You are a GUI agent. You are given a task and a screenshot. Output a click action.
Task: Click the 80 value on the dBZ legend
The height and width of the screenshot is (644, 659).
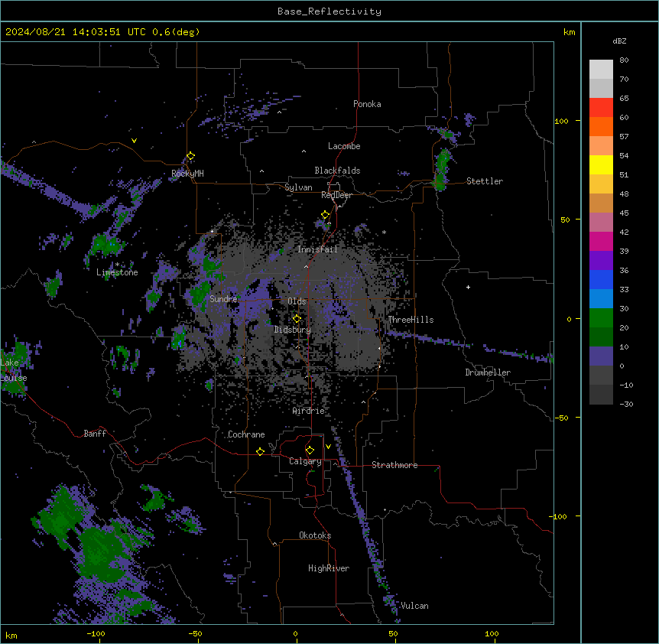[624, 60]
